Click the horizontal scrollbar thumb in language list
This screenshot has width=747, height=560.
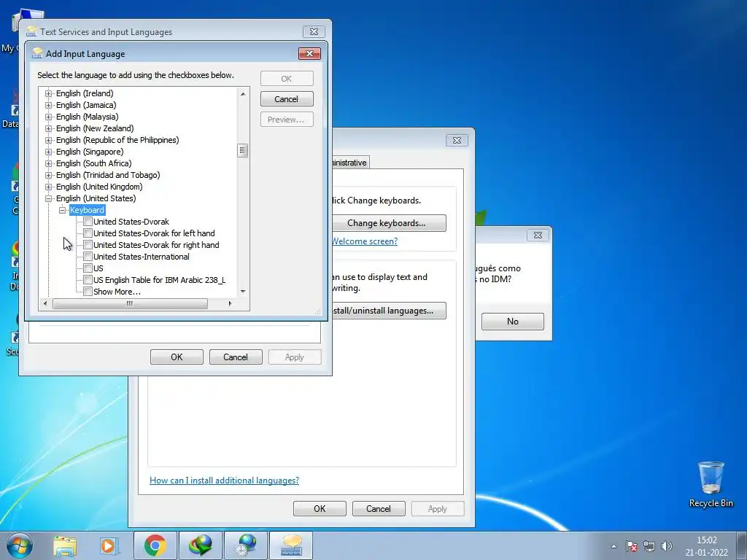pyautogui.click(x=130, y=303)
